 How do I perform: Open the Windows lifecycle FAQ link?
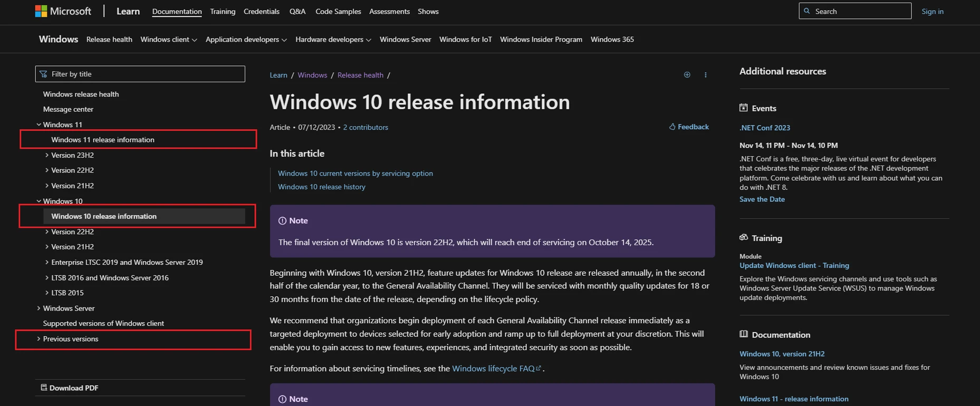[x=493, y=369]
